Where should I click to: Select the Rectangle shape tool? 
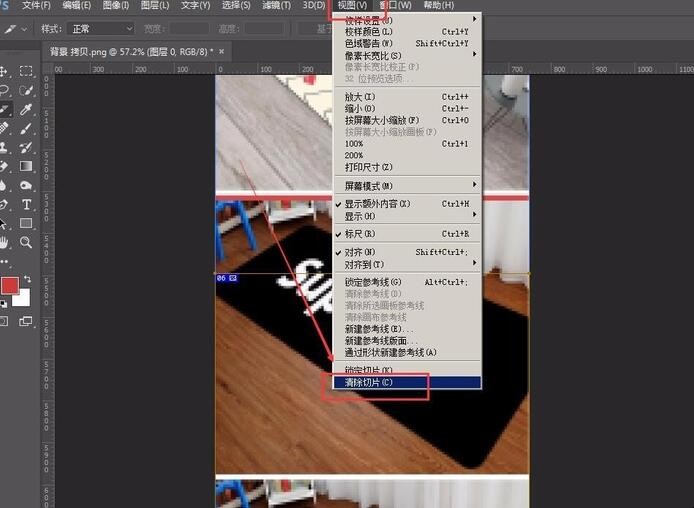26,223
